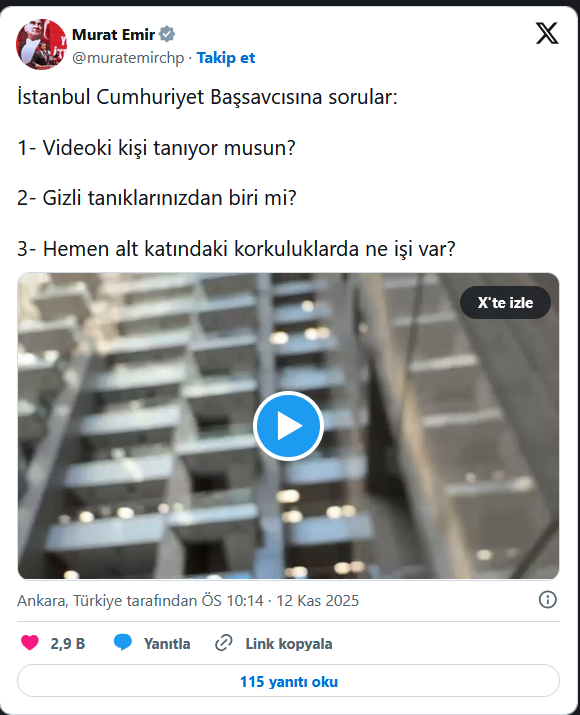Click the blue reply bubble icon

(x=123, y=643)
